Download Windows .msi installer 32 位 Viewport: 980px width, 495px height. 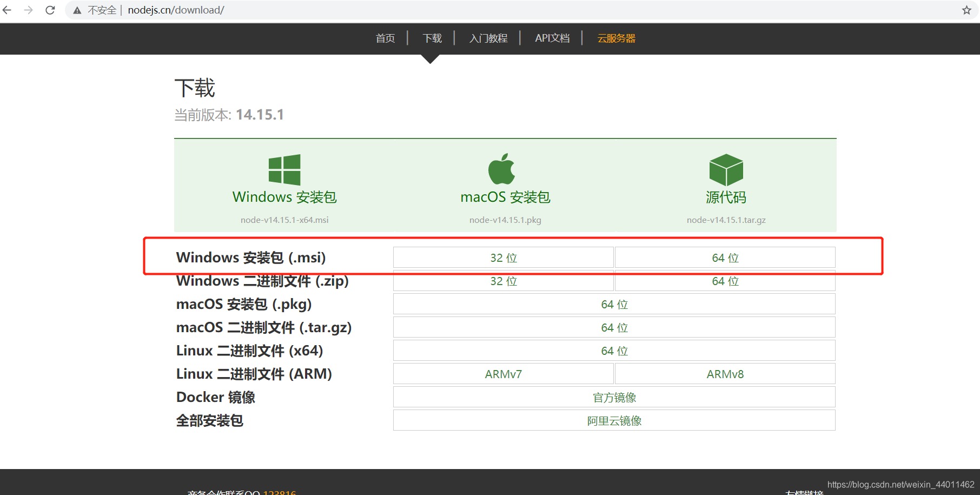tap(504, 258)
